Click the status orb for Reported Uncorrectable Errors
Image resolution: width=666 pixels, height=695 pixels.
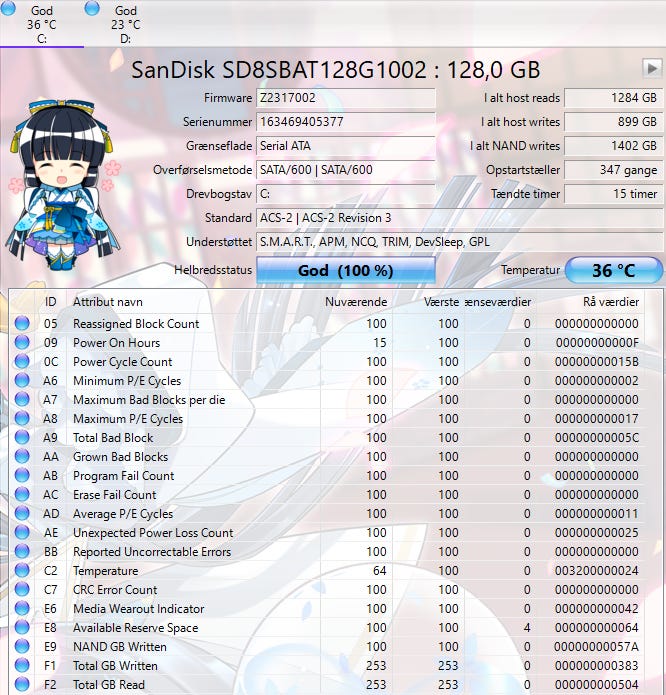point(22,551)
